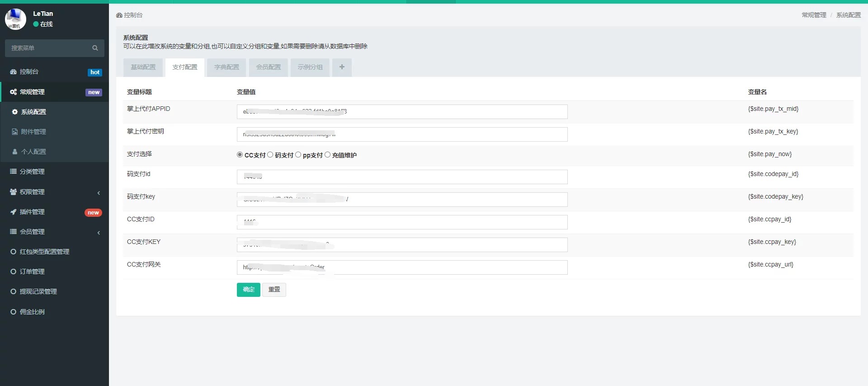Click the 系统配置 gear icon in sidebar

[x=15, y=112]
